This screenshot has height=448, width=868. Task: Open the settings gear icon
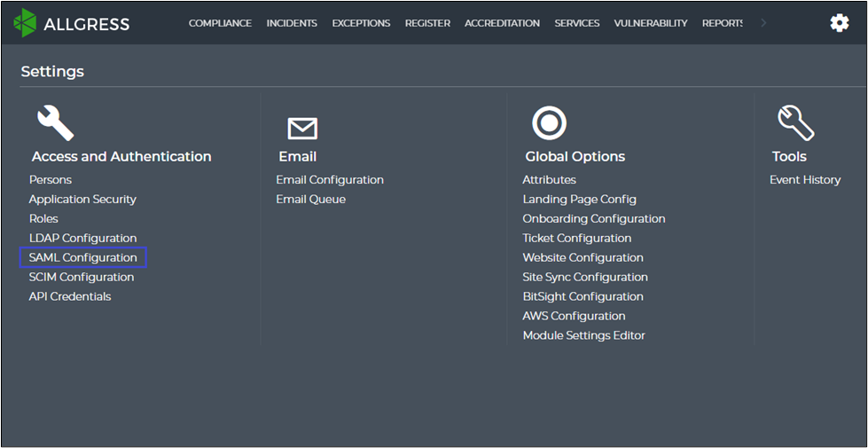(839, 23)
